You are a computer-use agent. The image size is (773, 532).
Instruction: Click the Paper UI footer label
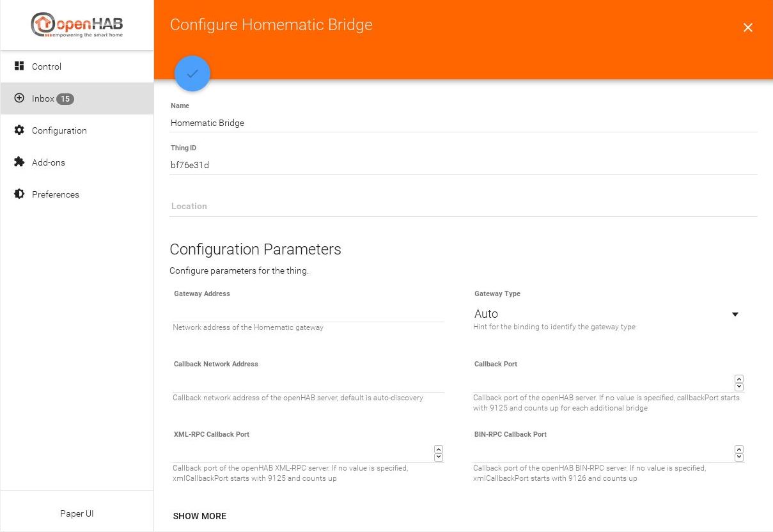click(x=77, y=513)
